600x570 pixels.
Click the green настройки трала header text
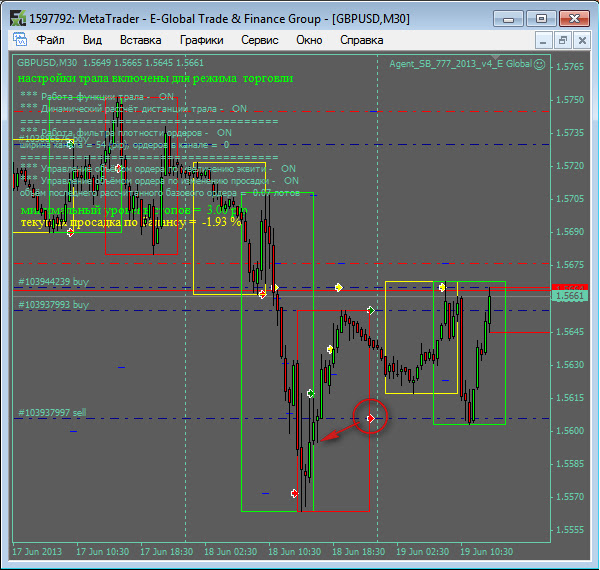[x=155, y=78]
